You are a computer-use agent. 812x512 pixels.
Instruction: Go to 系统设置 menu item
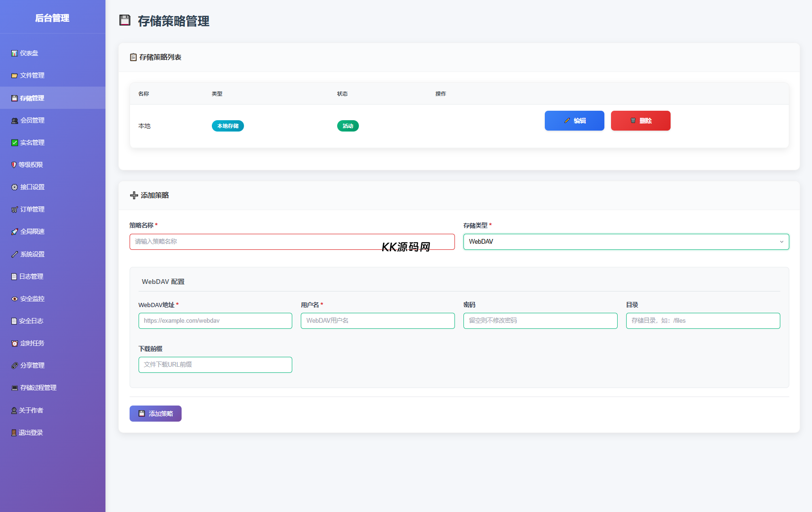point(32,255)
